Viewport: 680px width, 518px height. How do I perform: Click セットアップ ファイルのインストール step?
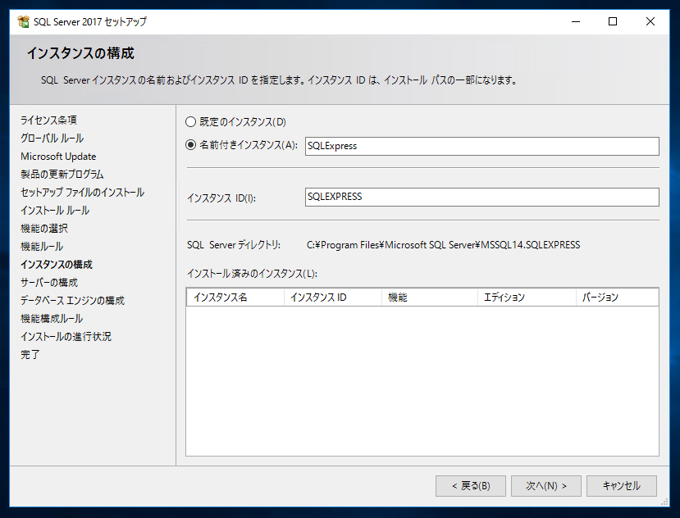tap(82, 193)
